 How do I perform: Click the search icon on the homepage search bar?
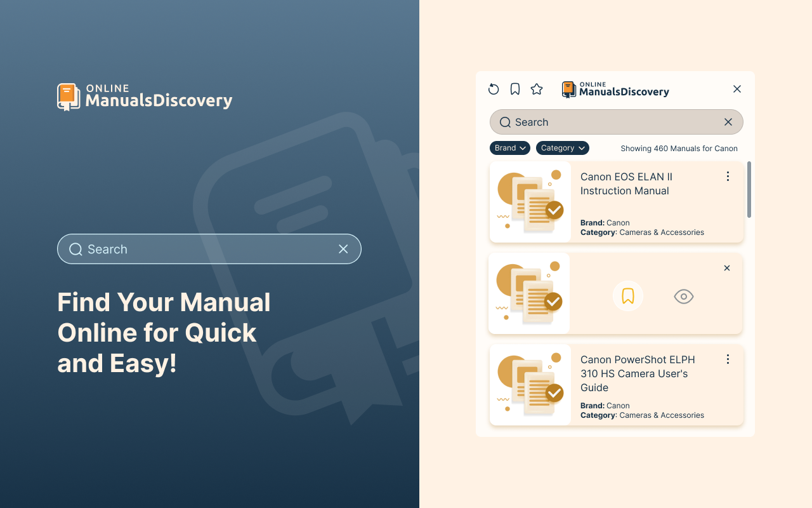click(75, 249)
